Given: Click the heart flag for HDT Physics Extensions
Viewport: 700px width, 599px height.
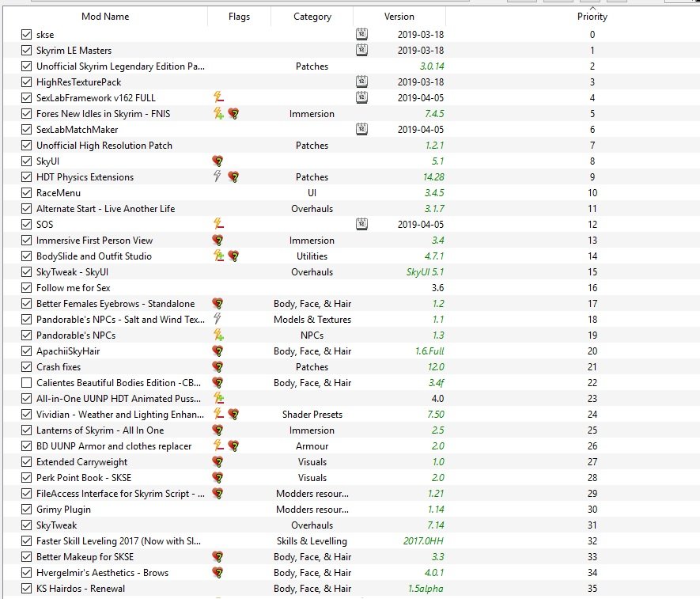Looking at the screenshot, I should pos(233,177).
